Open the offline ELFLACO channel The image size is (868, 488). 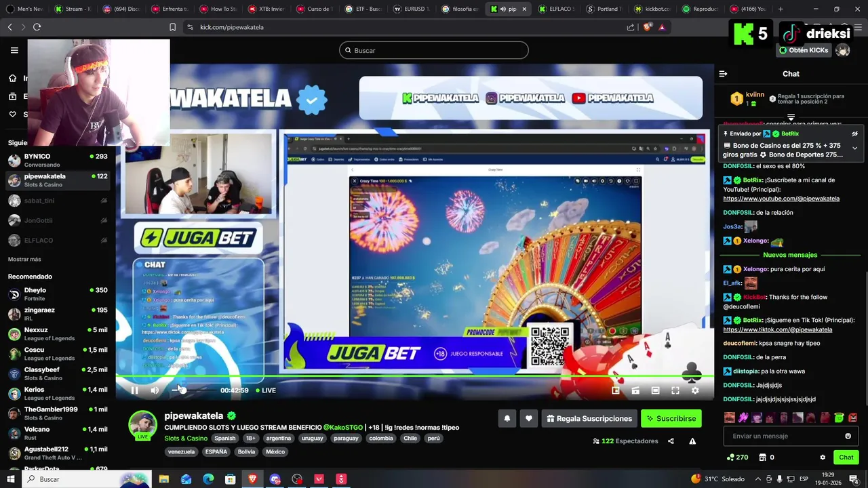(x=58, y=240)
